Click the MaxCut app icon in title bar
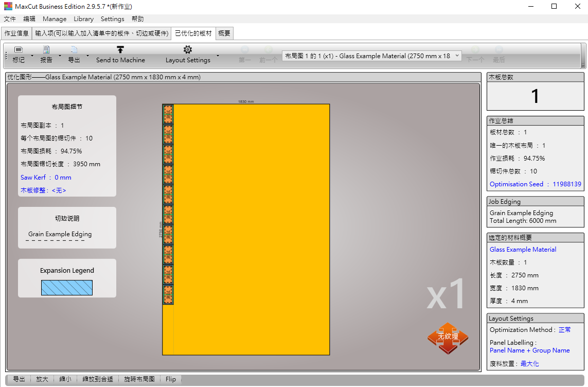 click(8, 6)
